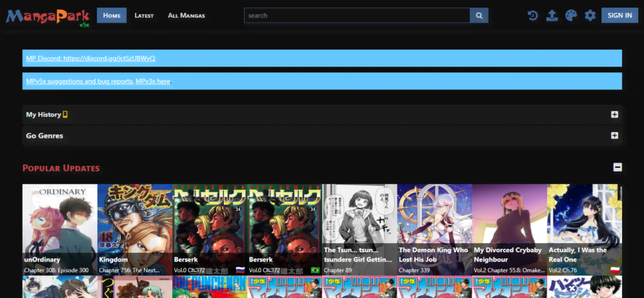Click the Brazilian flag on Berserk card

coord(316,270)
